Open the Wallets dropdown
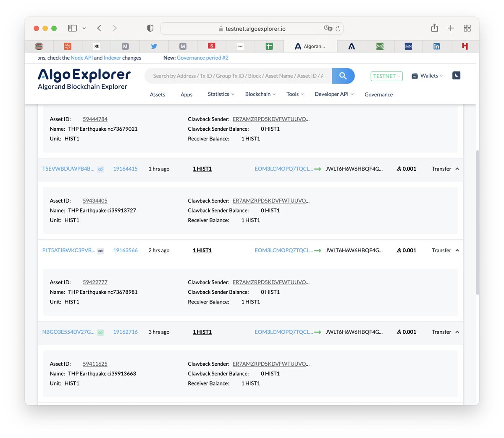This screenshot has width=504, height=438. pos(427,76)
